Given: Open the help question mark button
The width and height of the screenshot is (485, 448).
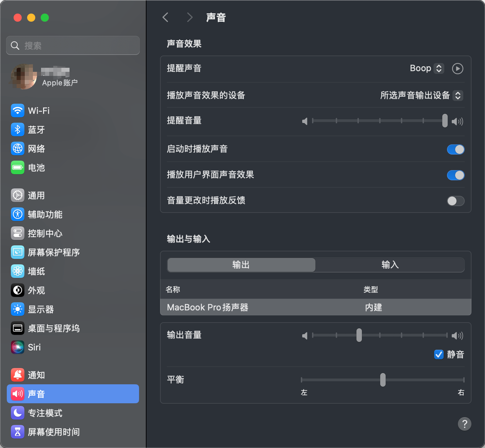Looking at the screenshot, I should (465, 424).
